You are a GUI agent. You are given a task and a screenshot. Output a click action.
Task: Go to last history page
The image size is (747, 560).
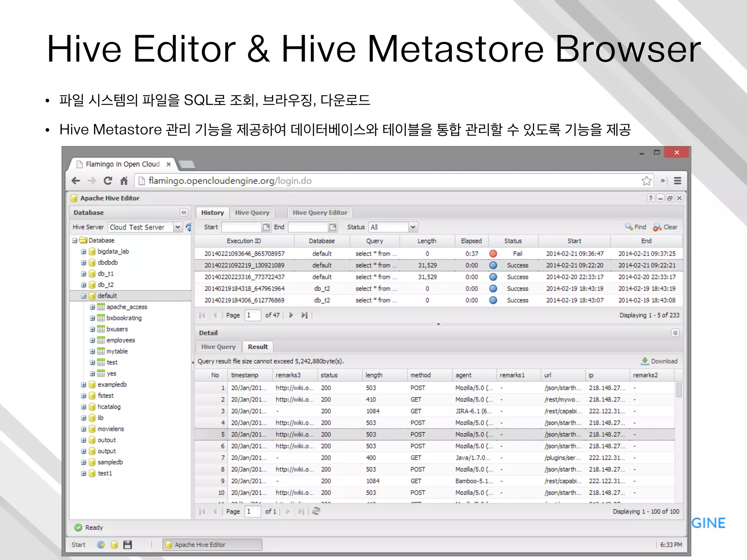(x=305, y=315)
